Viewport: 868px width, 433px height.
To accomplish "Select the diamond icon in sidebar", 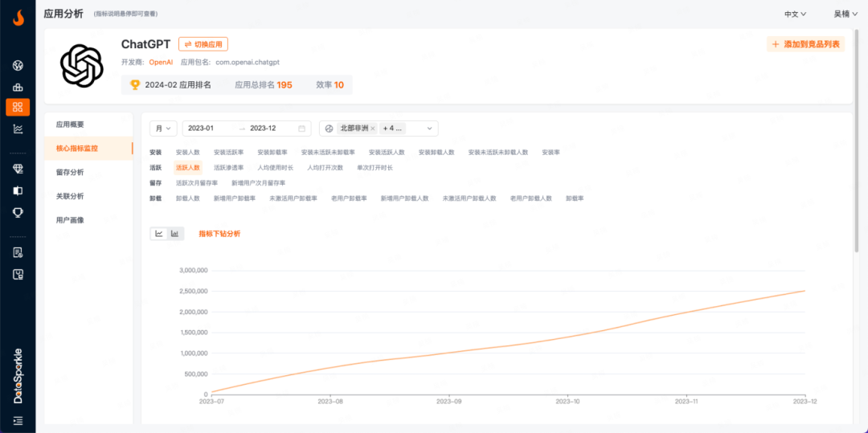I will tap(18, 169).
